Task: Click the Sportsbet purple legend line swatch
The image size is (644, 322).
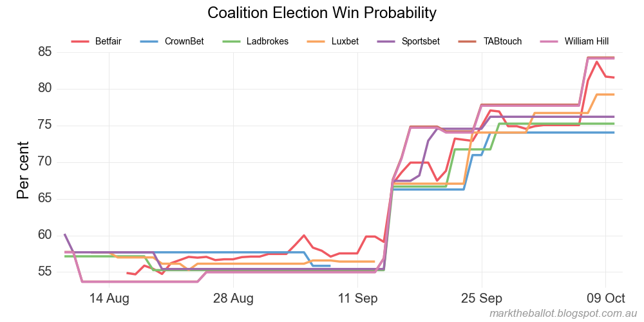Action: click(x=386, y=41)
